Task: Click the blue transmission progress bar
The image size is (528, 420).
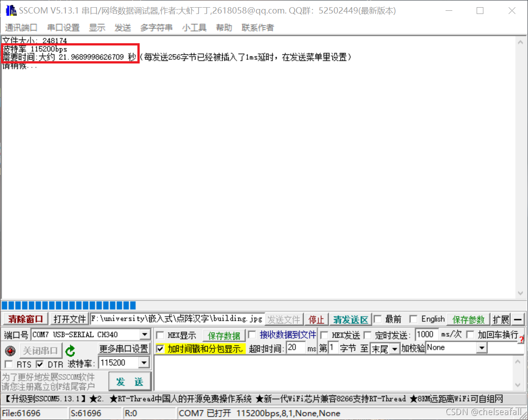Action: [x=68, y=305]
